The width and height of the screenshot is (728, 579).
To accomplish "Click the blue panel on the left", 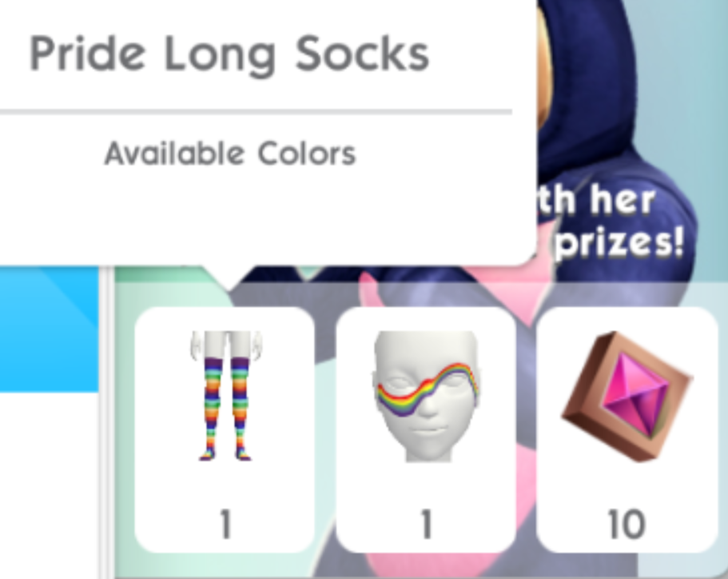I will [49, 329].
